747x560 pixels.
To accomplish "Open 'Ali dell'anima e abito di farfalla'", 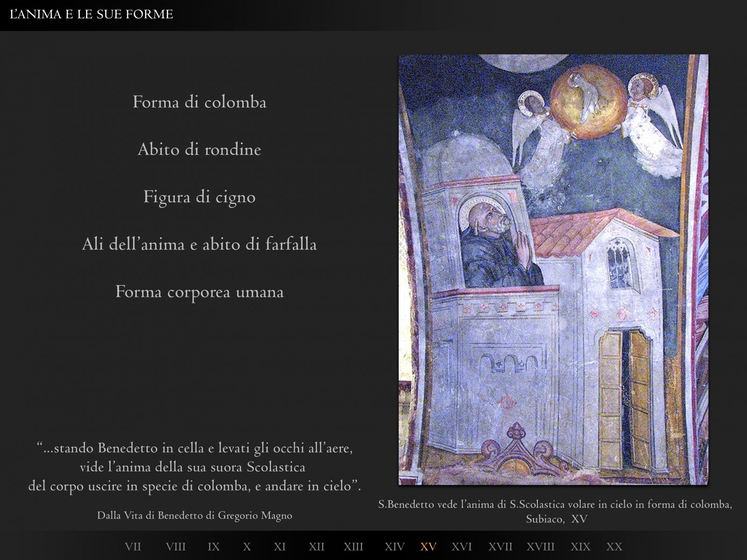I will (199, 244).
